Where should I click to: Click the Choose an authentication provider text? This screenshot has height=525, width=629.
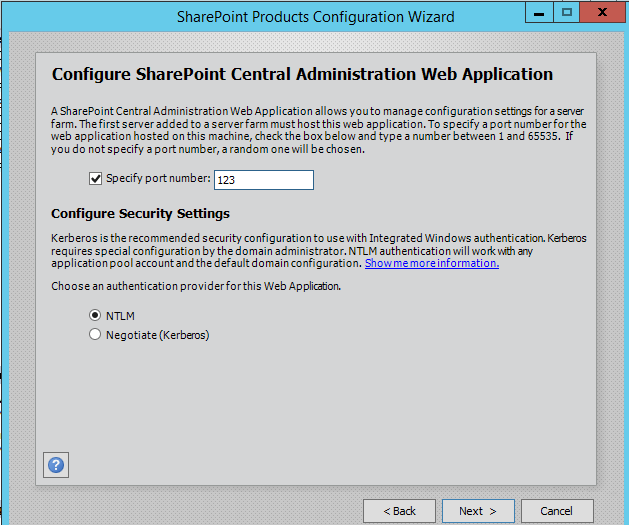point(196,286)
